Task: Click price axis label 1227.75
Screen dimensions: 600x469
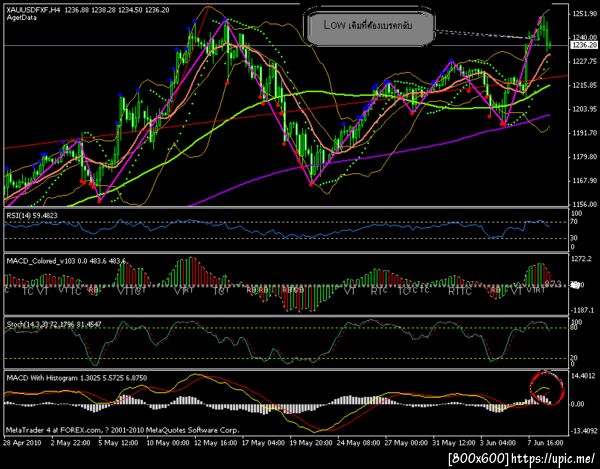Action: click(x=585, y=61)
